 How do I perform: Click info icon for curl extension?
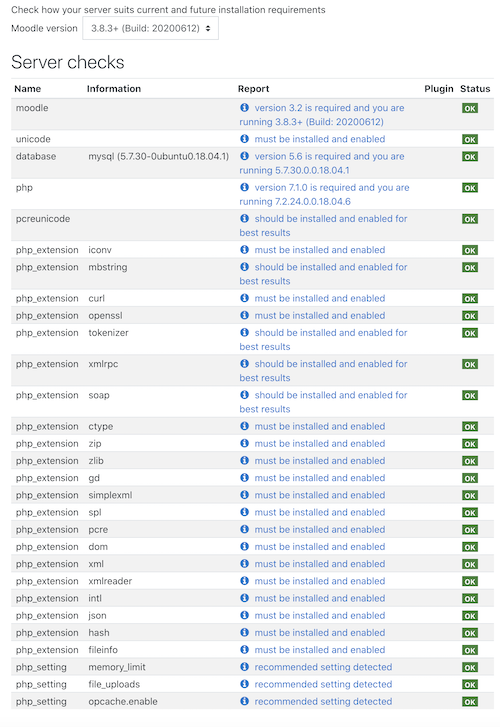[244, 298]
